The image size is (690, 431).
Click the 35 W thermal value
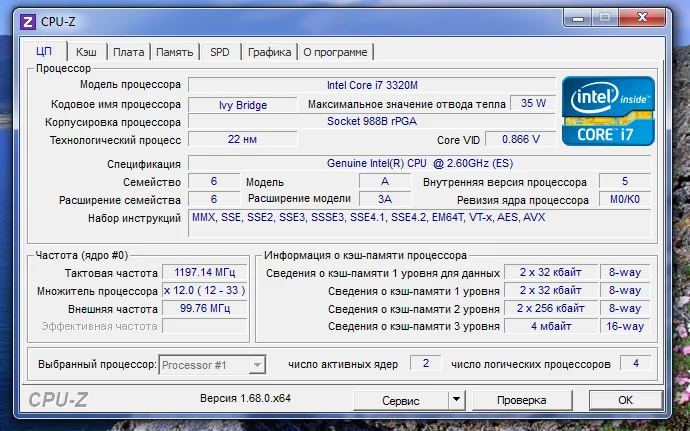click(x=533, y=103)
